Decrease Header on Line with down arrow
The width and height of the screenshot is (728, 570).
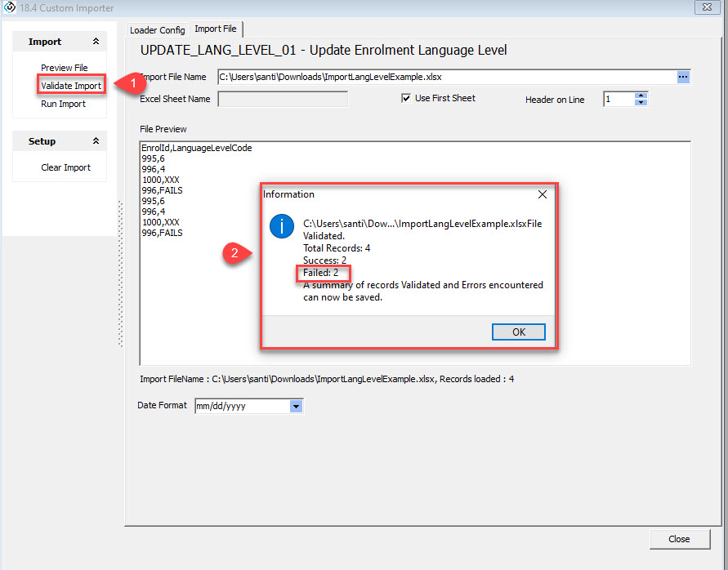point(641,103)
